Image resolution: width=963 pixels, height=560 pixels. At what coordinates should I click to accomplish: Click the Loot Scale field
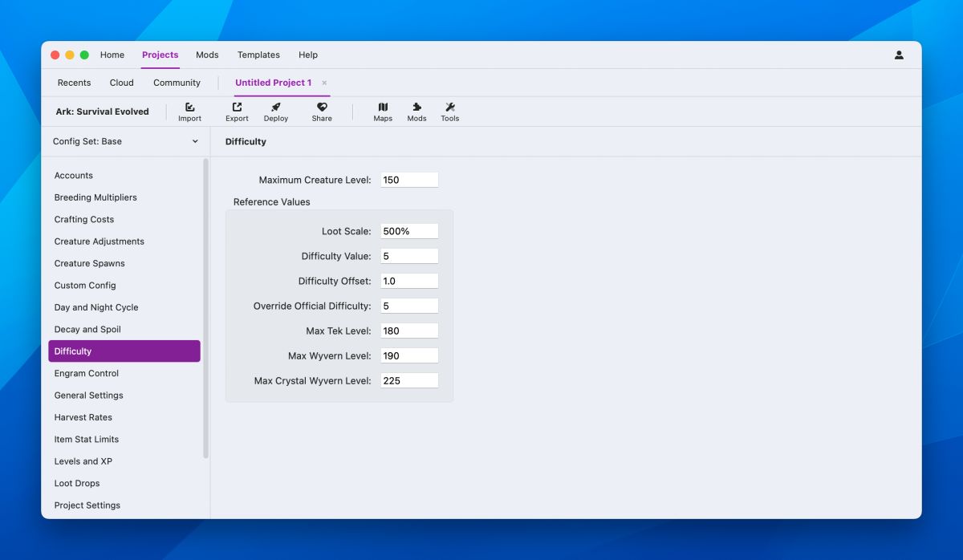[x=409, y=231]
